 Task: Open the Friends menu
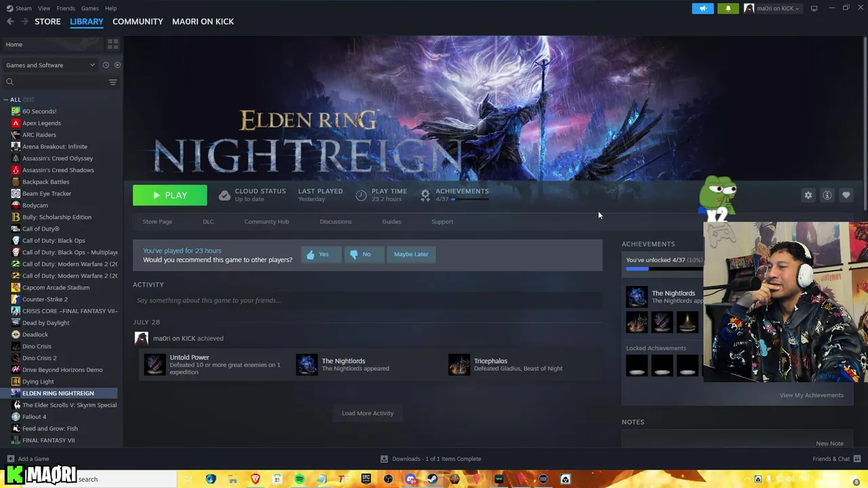[x=66, y=8]
